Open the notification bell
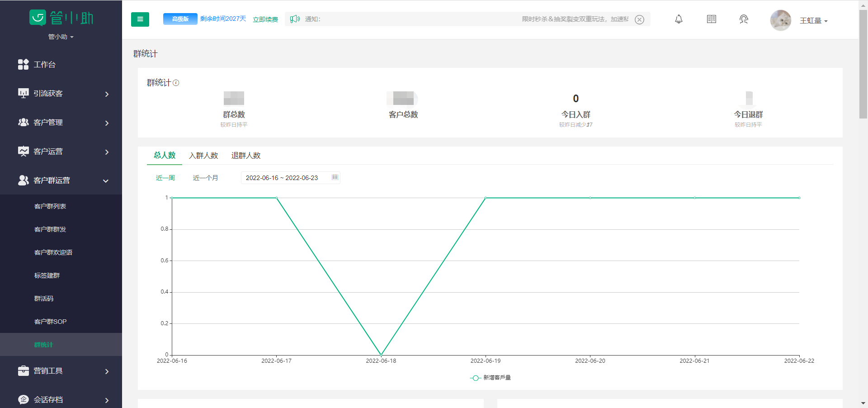The image size is (868, 408). [679, 19]
